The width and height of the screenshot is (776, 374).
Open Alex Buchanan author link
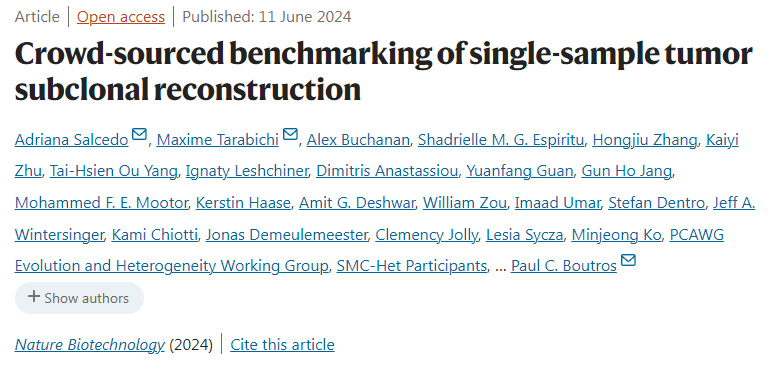pyautogui.click(x=358, y=140)
